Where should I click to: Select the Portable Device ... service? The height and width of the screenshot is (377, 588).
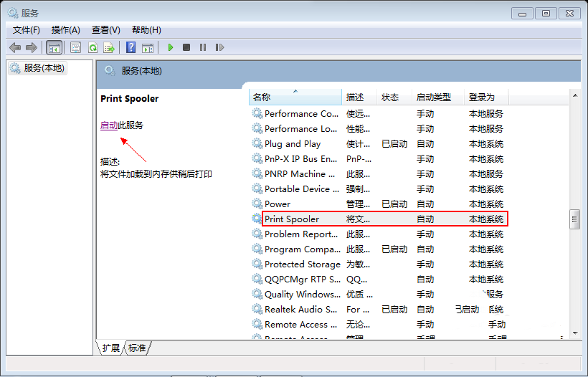coord(302,189)
